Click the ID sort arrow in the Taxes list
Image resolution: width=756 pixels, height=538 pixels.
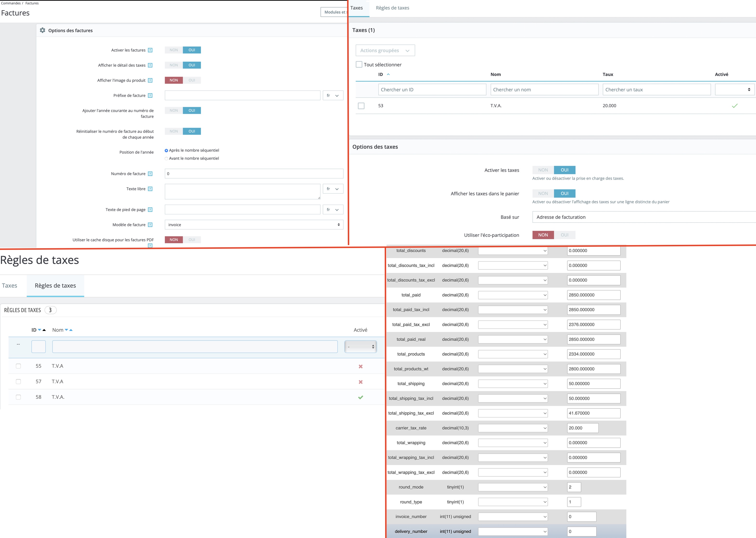tap(388, 74)
